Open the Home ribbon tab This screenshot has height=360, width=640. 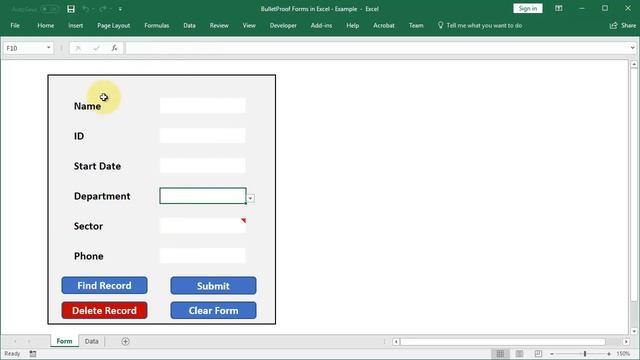pos(46,25)
